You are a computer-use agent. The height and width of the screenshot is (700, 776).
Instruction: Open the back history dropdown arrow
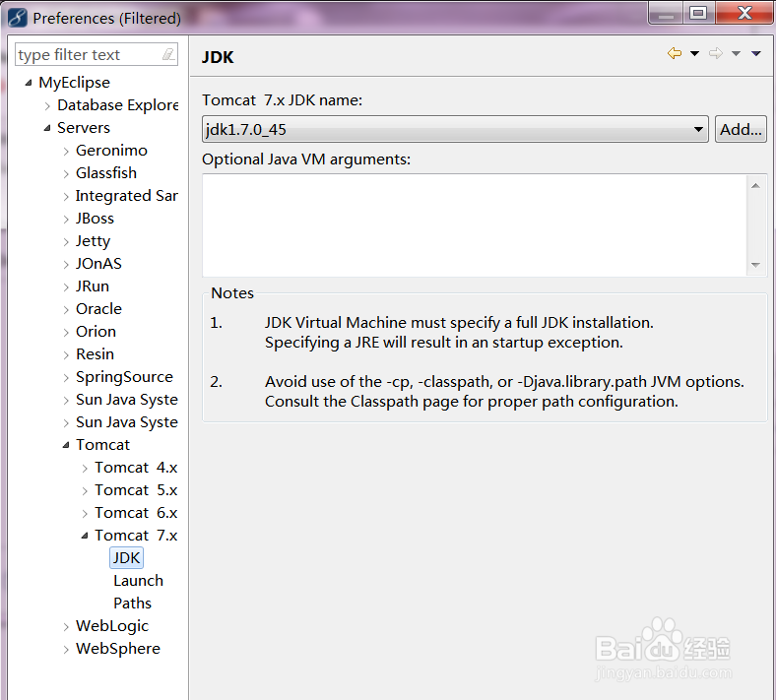[695, 53]
